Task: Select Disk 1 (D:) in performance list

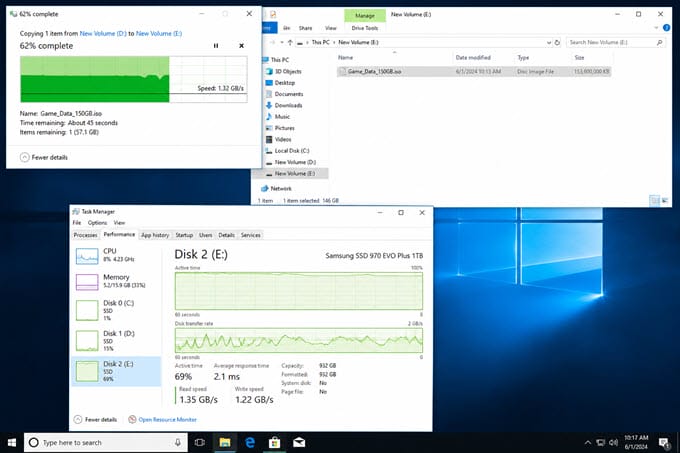Action: coord(116,341)
